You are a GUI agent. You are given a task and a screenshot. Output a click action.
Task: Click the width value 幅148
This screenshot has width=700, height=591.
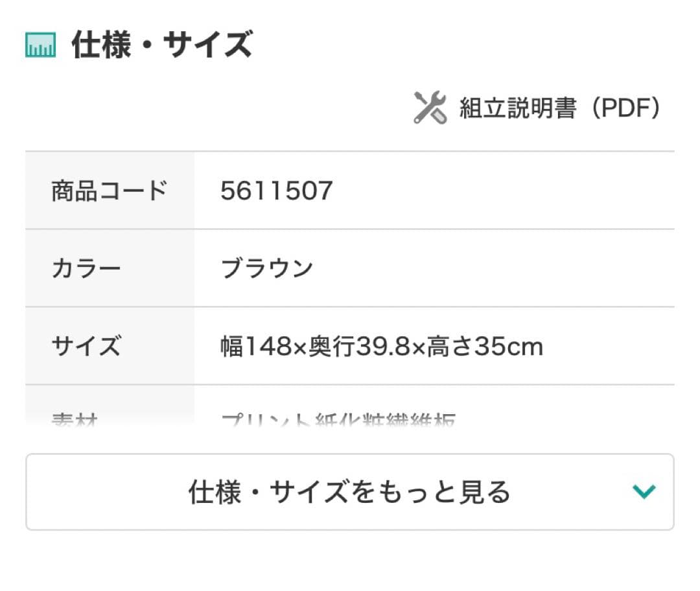tap(256, 347)
